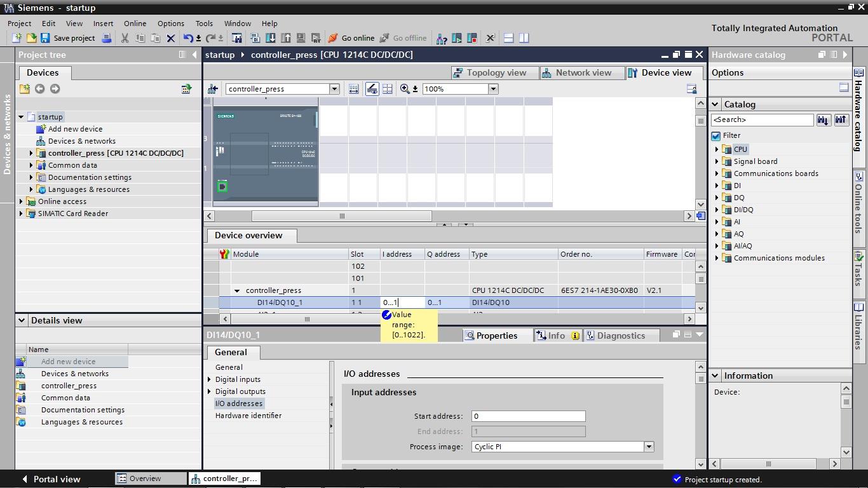Click the Stop CPU icon
Screen dimensions: 868x488
[x=472, y=38]
